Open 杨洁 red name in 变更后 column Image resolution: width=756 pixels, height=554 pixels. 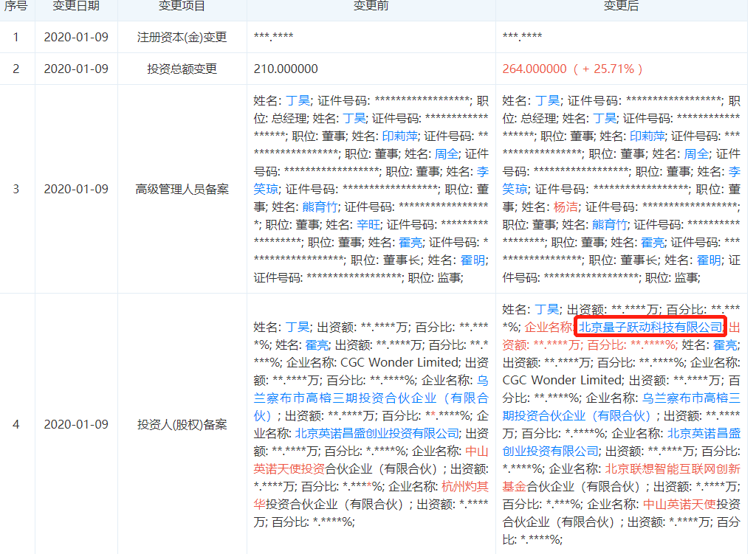click(x=566, y=207)
